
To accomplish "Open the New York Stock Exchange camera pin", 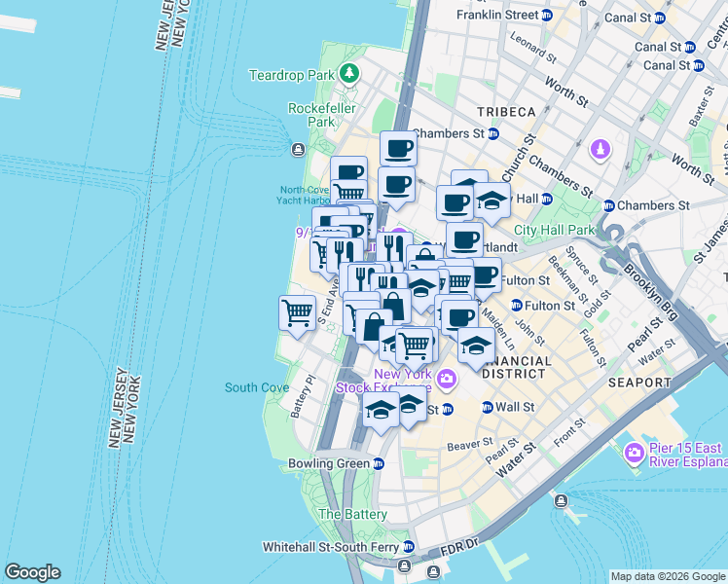I will coord(447,379).
